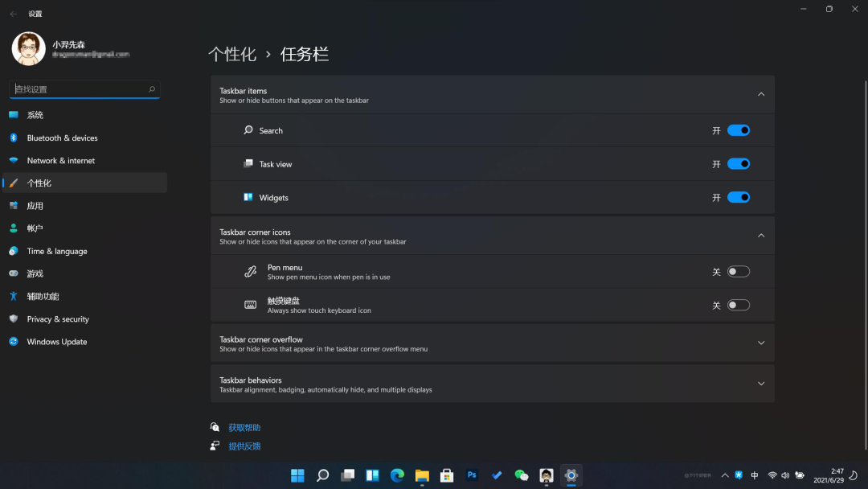Launch Photoshop from the taskbar
Viewport: 868px width, 489px height.
tap(472, 475)
